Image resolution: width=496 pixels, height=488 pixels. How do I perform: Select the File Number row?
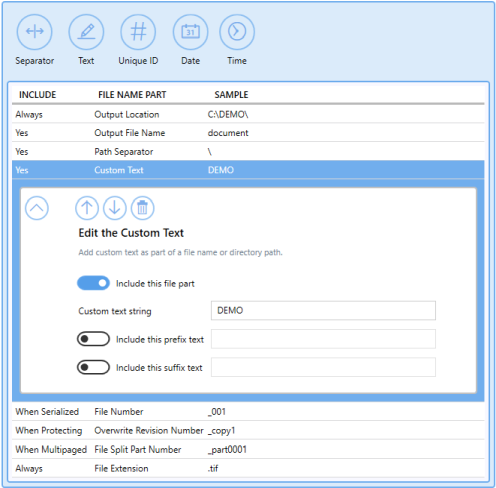[248, 412]
